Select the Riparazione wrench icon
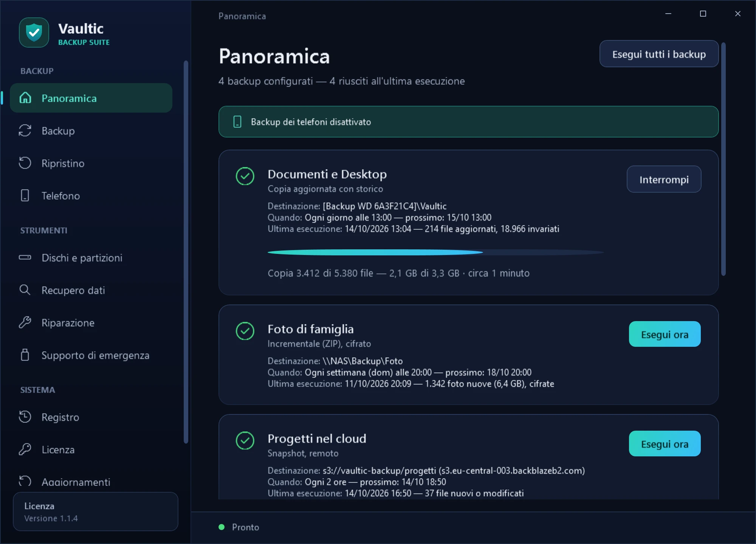This screenshot has height=544, width=756. (x=25, y=323)
